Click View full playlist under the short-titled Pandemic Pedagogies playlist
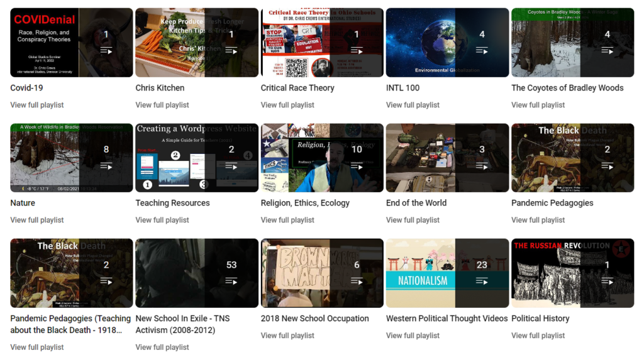 pos(538,220)
